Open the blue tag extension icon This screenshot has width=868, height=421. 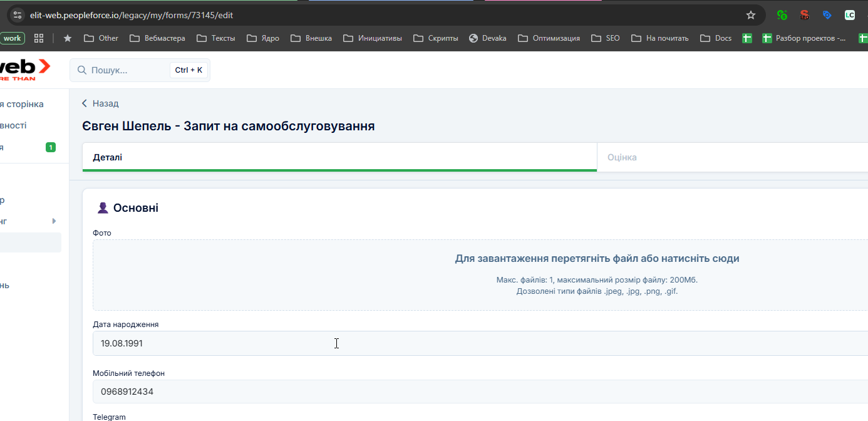[x=827, y=15]
